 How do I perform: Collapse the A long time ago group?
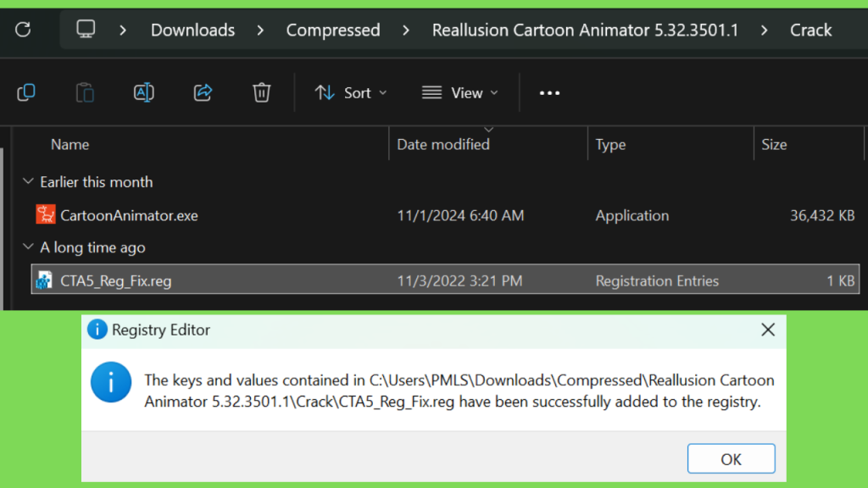pos(28,247)
